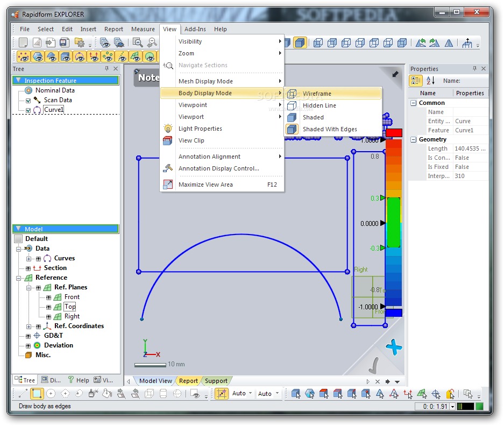Image resolution: width=504 pixels, height=426 pixels.
Task: Switch to the Support tab
Action: (x=216, y=381)
